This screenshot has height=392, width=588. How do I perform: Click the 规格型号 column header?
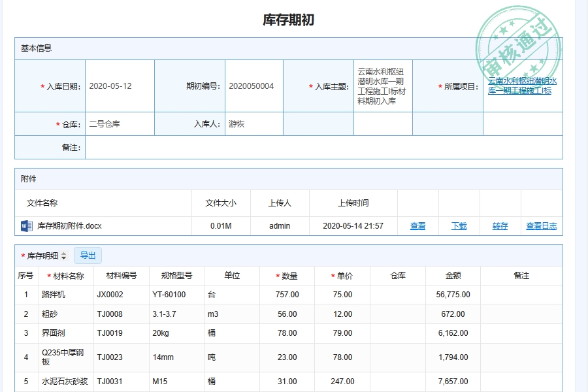(176, 276)
